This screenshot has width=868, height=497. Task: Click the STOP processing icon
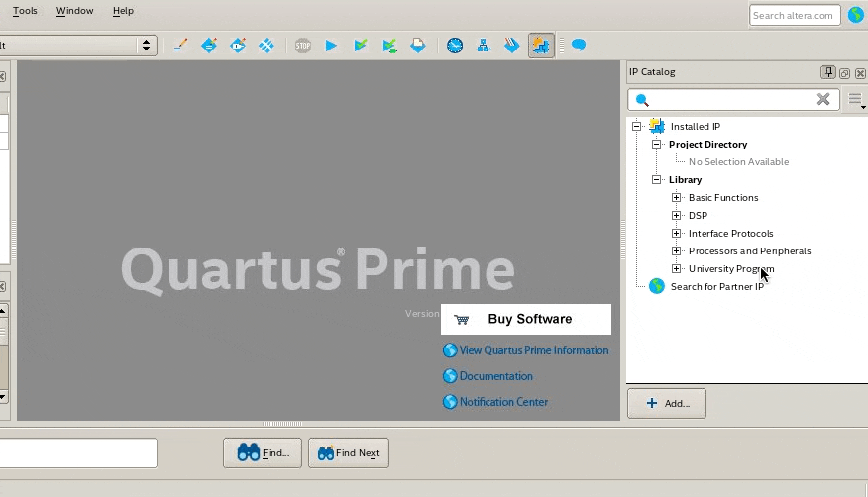click(x=303, y=46)
